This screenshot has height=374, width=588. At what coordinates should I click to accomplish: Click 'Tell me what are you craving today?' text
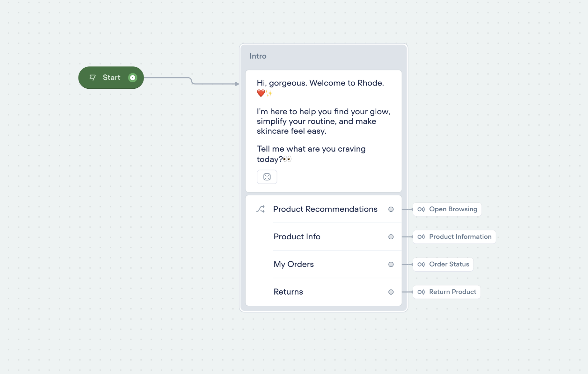click(x=311, y=154)
